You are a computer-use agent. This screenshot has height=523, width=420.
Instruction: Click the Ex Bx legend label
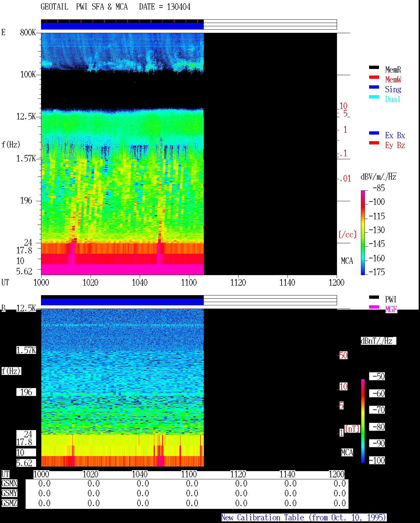395,135
